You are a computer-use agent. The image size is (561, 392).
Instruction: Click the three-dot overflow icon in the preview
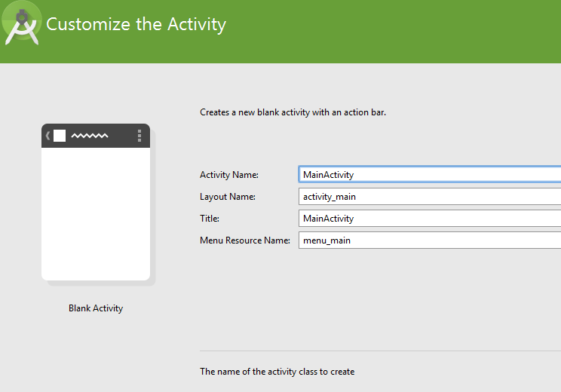point(139,136)
